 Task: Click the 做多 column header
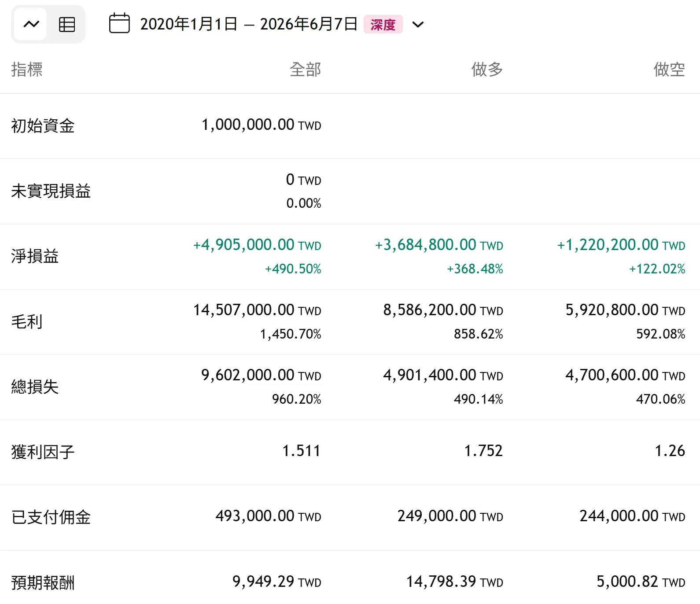coord(487,69)
